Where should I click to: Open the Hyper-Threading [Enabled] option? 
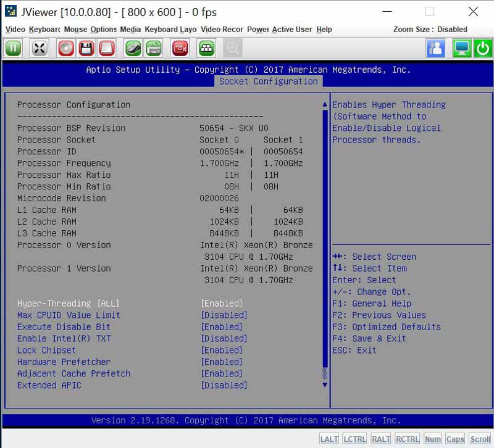click(222, 304)
